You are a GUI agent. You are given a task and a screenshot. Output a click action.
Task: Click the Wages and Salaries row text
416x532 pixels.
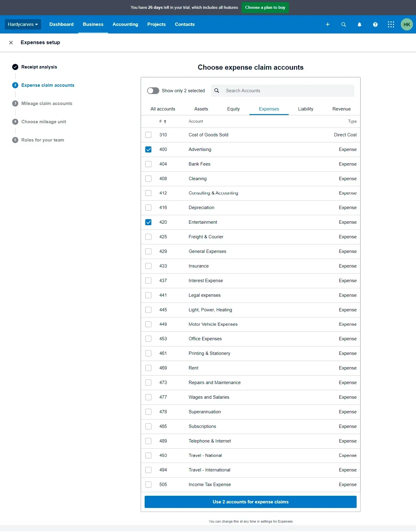click(x=209, y=397)
